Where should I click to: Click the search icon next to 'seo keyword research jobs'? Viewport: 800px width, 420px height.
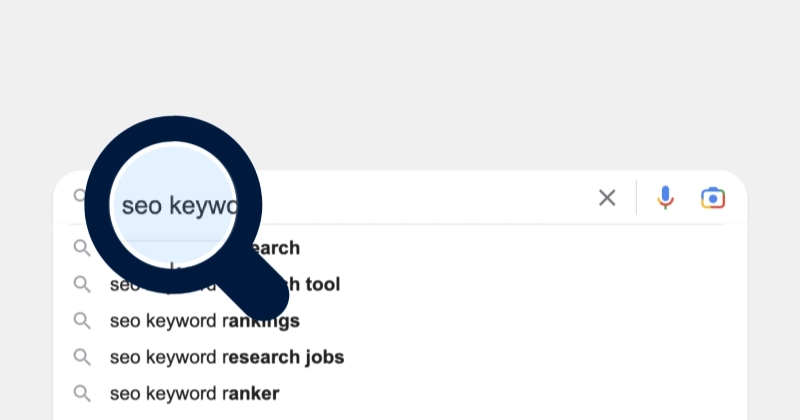(82, 357)
